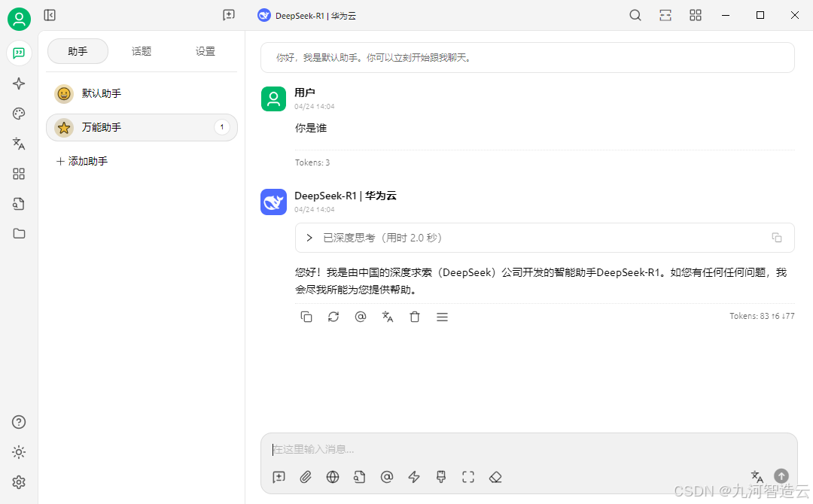Open the agents sparkle icon in sidebar
Image resolution: width=813 pixels, height=504 pixels.
point(19,83)
